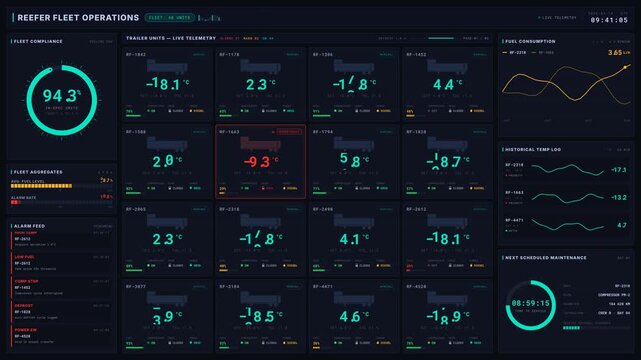Image resolution: width=641 pixels, height=360 pixels.
Task: Open the Defrost alarm for RF-1828
Action: (61, 312)
